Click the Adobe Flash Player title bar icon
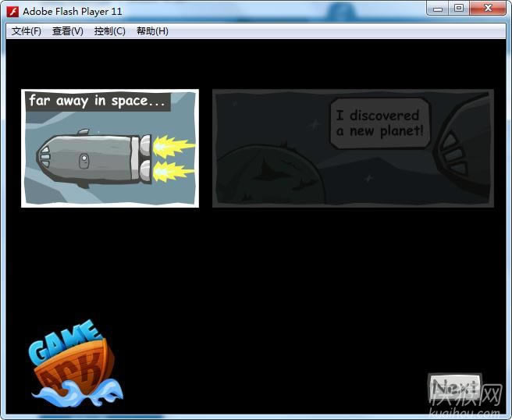 click(12, 11)
